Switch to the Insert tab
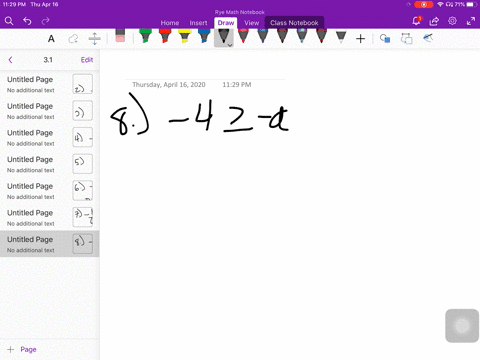 coord(198,23)
